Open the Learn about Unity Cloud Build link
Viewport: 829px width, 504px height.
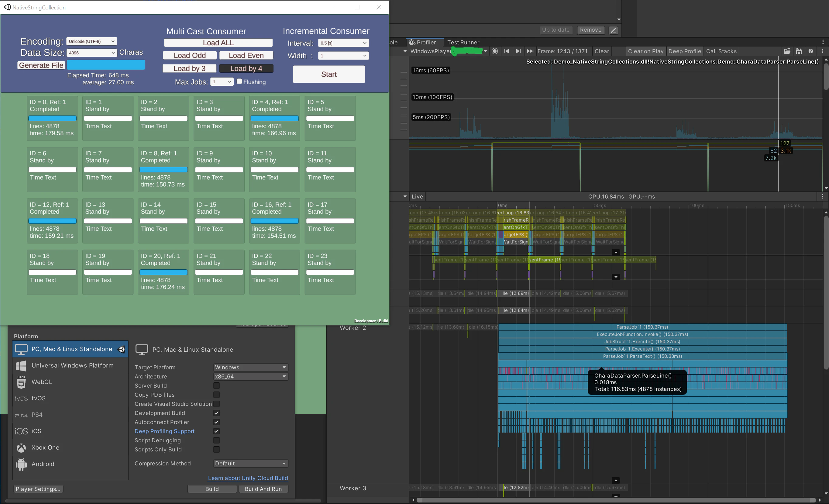tap(248, 478)
